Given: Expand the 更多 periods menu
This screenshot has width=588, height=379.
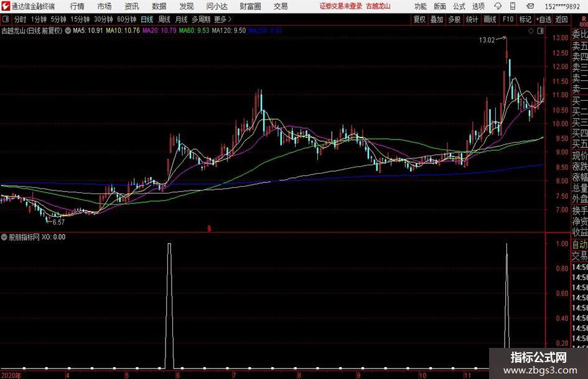Looking at the screenshot, I should click(x=223, y=19).
